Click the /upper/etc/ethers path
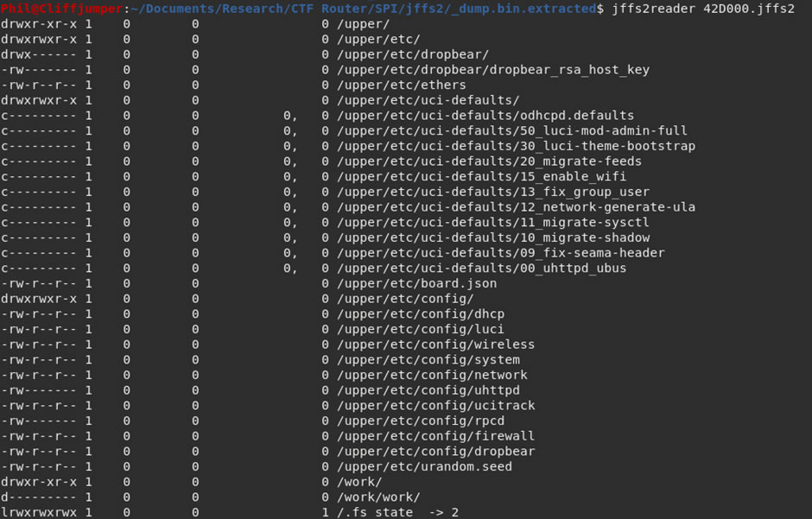The image size is (812, 519). 402,85
